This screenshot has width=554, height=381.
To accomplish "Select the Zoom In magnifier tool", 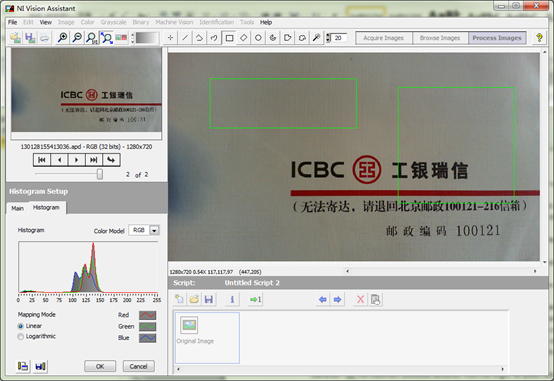I will coord(63,38).
